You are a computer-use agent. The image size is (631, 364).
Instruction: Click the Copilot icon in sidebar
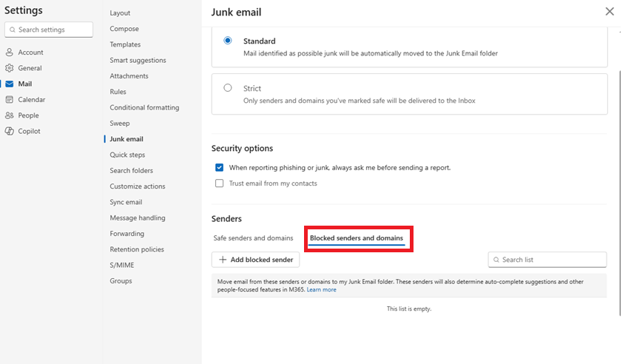pyautogui.click(x=10, y=131)
